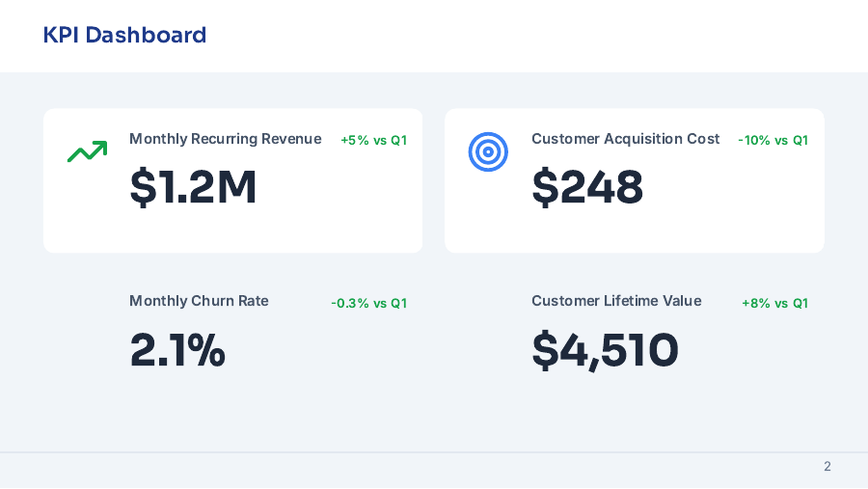Click the +8% vs Q1 change text
This screenshot has height=489, width=868.
tap(774, 303)
